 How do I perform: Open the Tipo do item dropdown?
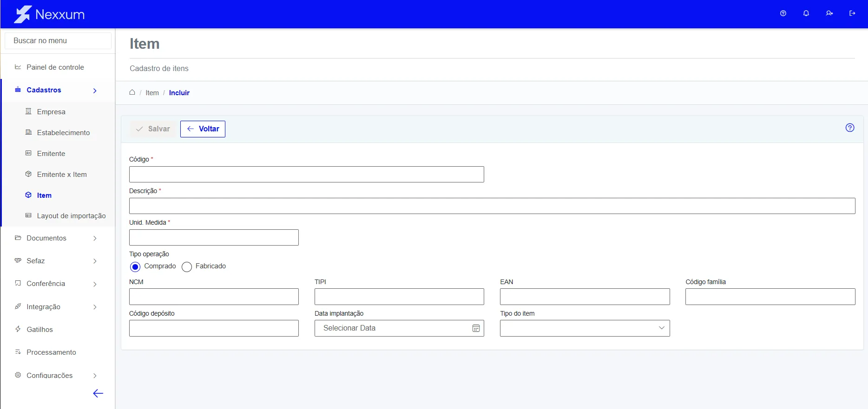[585, 328]
